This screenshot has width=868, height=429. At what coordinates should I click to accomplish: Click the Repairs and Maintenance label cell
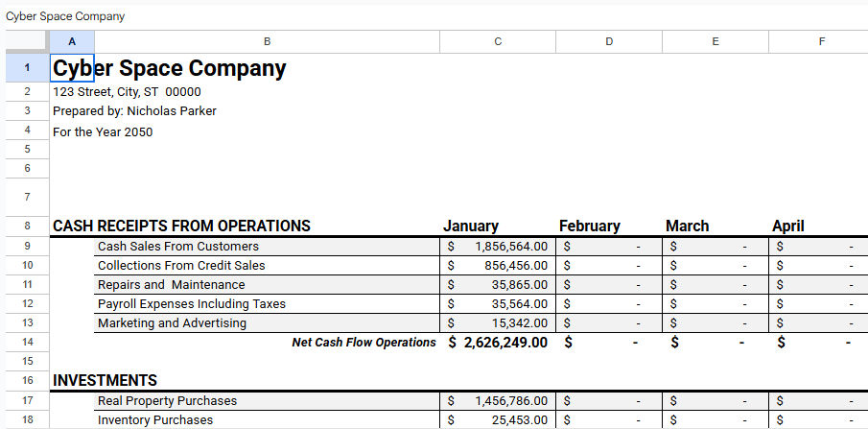(x=171, y=285)
